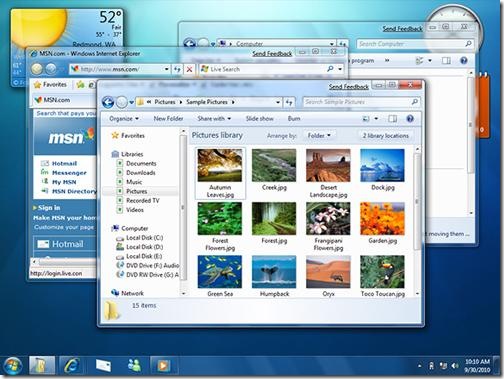Click Windows Media Player icon in taskbar
This screenshot has height=379, width=504.
tap(163, 365)
